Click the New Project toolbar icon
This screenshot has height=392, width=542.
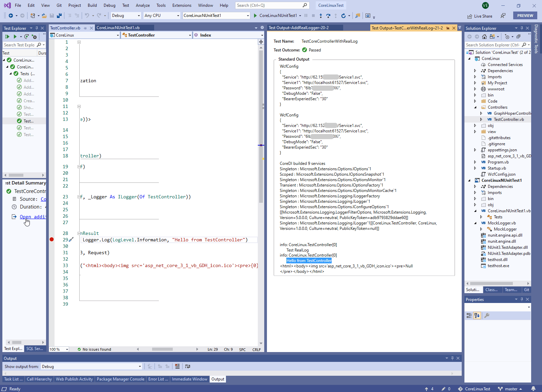click(33, 16)
